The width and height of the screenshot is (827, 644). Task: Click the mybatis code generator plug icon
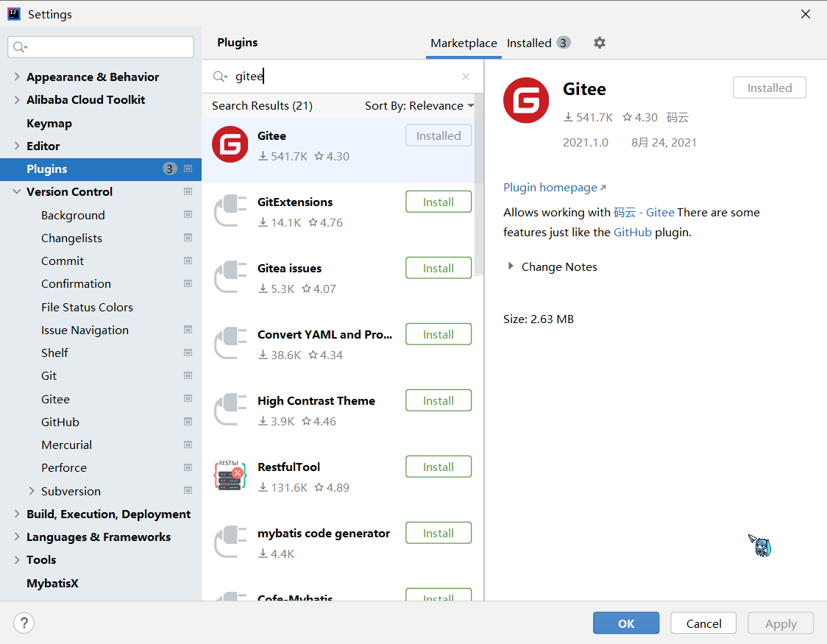pos(230,542)
